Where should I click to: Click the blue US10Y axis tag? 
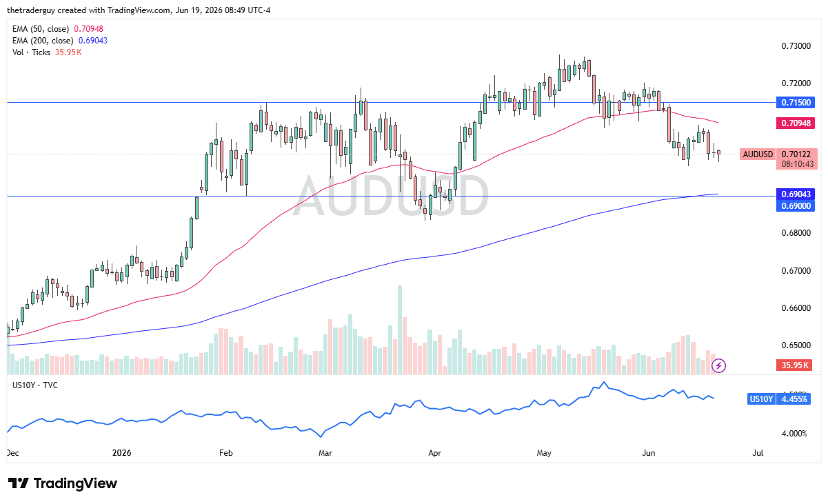click(761, 399)
